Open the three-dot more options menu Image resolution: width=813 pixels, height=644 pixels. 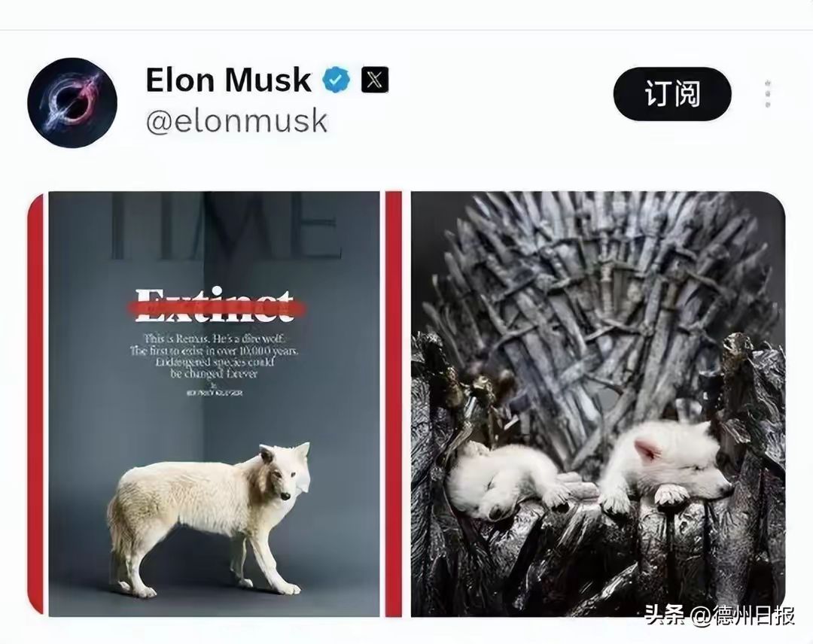coord(767,94)
